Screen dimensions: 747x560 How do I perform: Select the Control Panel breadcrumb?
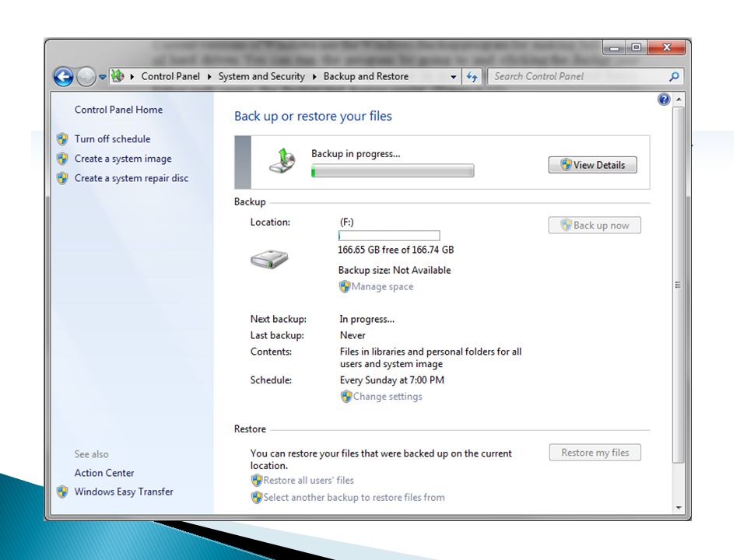(170, 76)
